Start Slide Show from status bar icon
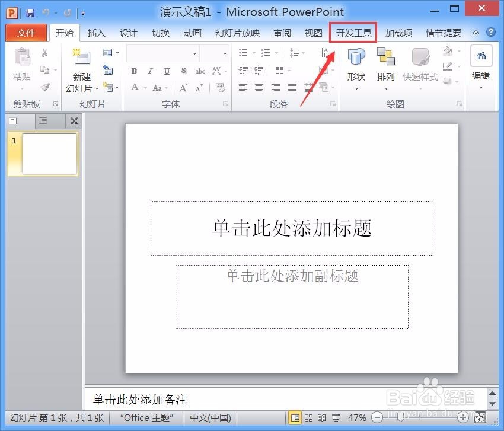 336,417
